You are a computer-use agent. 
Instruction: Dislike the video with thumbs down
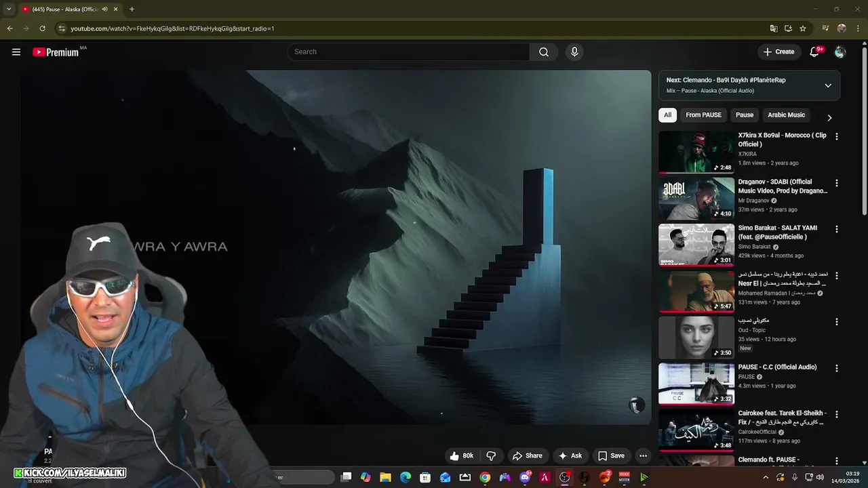pos(492,456)
